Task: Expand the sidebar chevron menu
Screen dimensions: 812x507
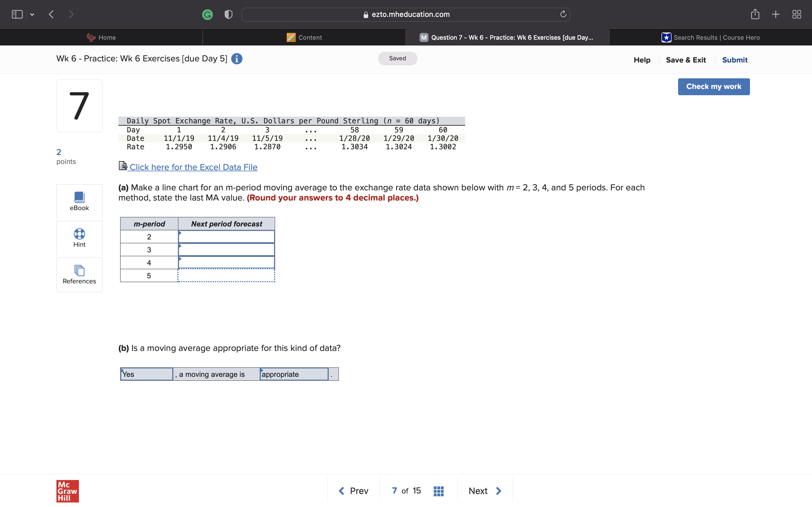Action: pyautogui.click(x=32, y=14)
